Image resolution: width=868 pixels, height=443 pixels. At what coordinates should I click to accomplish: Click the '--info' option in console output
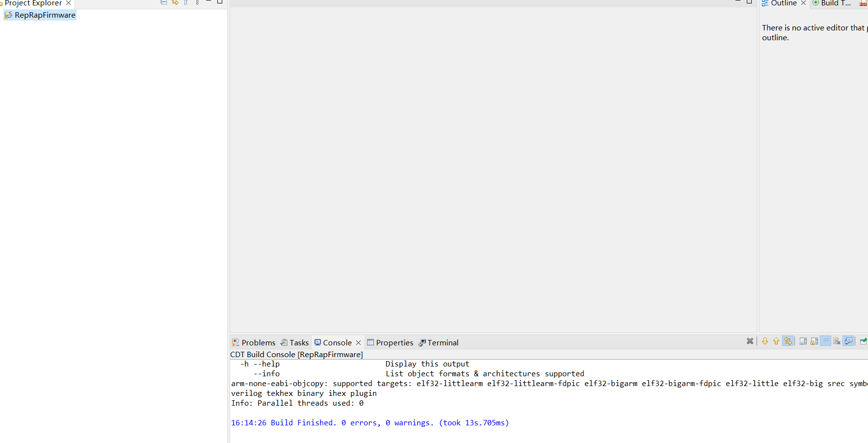(x=266, y=373)
